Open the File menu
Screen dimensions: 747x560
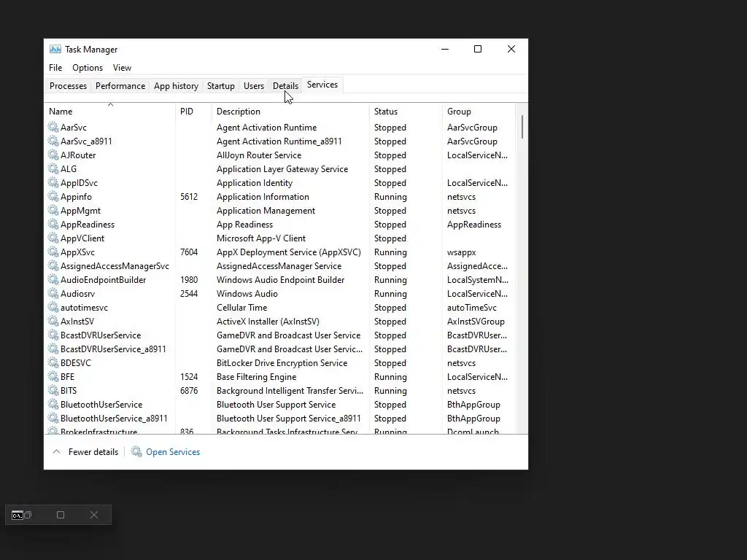55,68
